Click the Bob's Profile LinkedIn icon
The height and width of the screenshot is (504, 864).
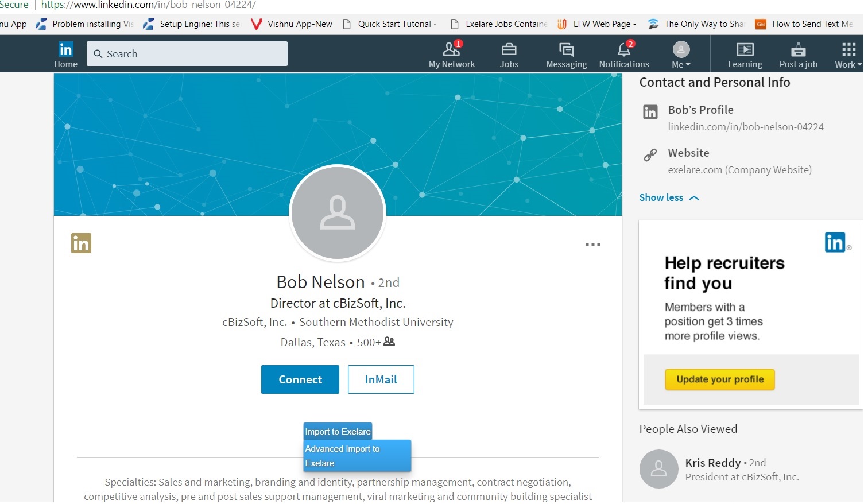coord(650,112)
